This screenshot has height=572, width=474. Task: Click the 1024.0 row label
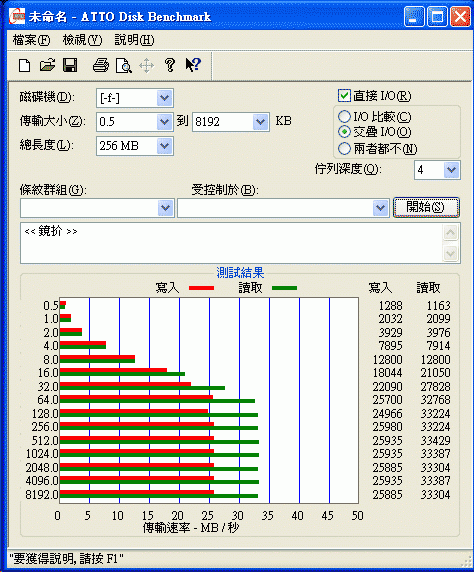(x=42, y=454)
